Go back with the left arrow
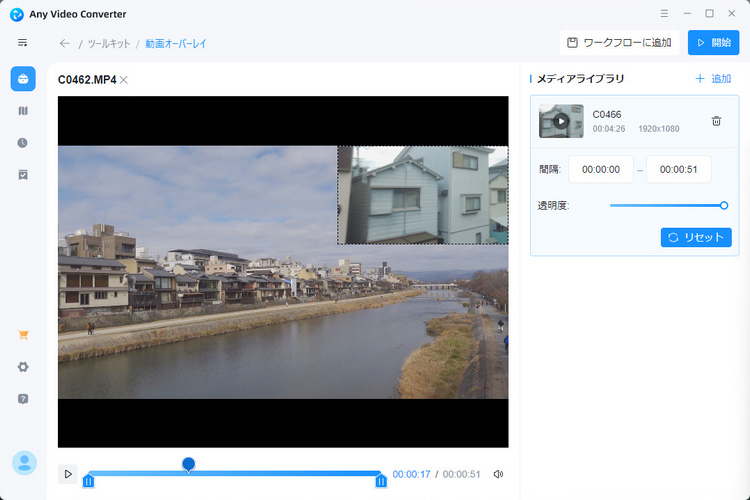750x500 pixels. [65, 44]
